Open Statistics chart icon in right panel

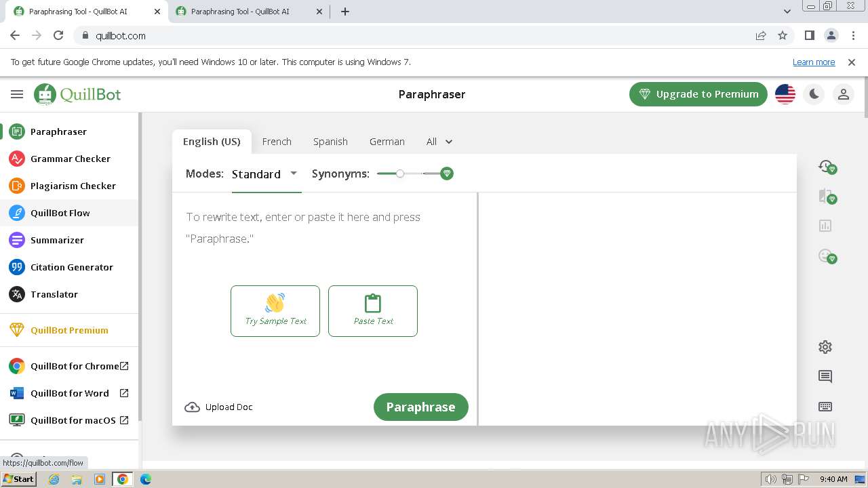(825, 226)
